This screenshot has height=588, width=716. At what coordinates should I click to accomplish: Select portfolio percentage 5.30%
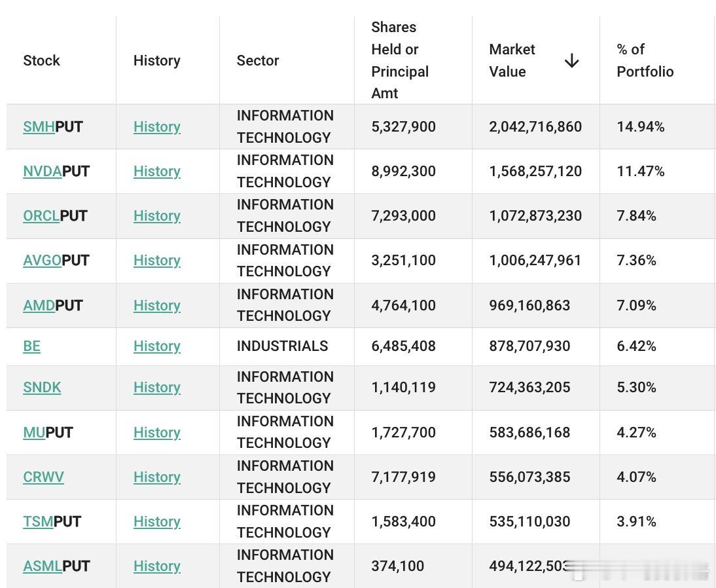637,388
